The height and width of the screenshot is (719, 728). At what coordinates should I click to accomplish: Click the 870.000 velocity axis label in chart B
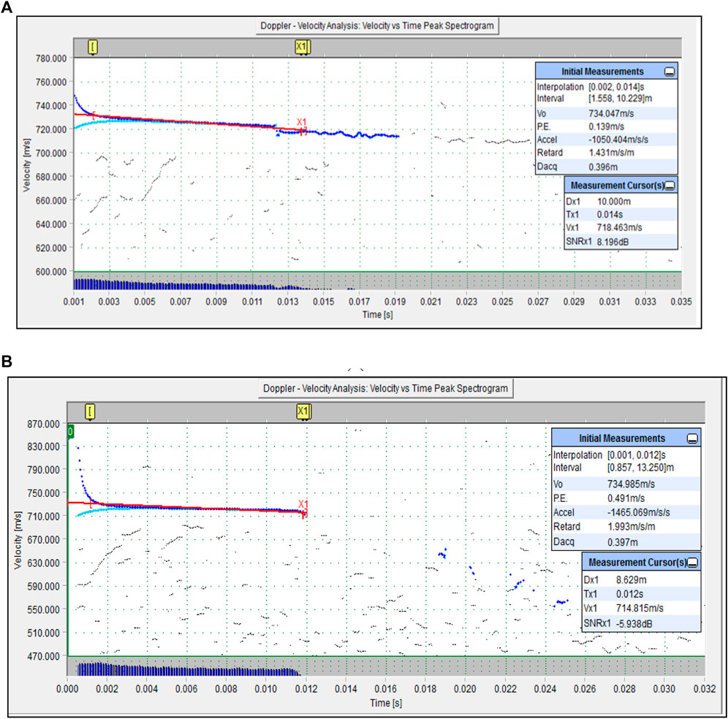click(x=44, y=425)
